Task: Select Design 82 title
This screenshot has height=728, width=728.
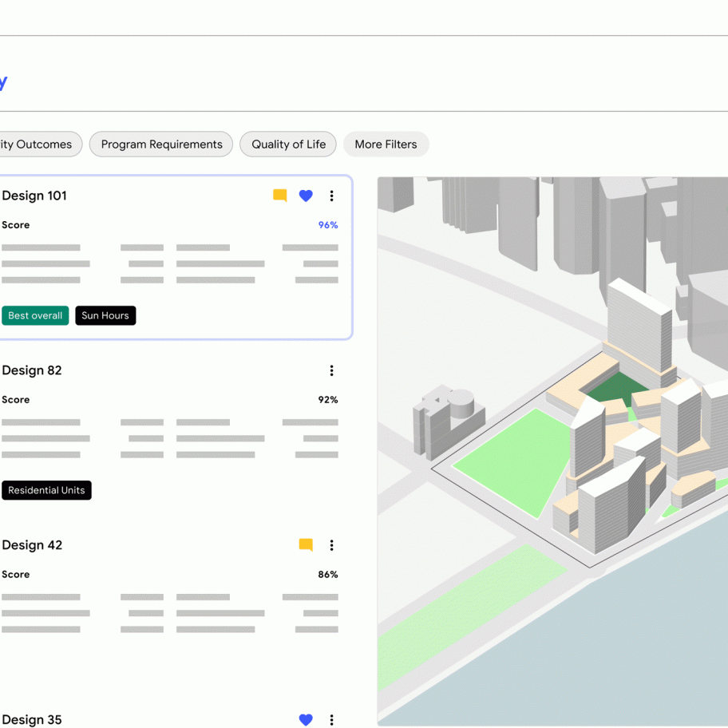Action: [32, 370]
